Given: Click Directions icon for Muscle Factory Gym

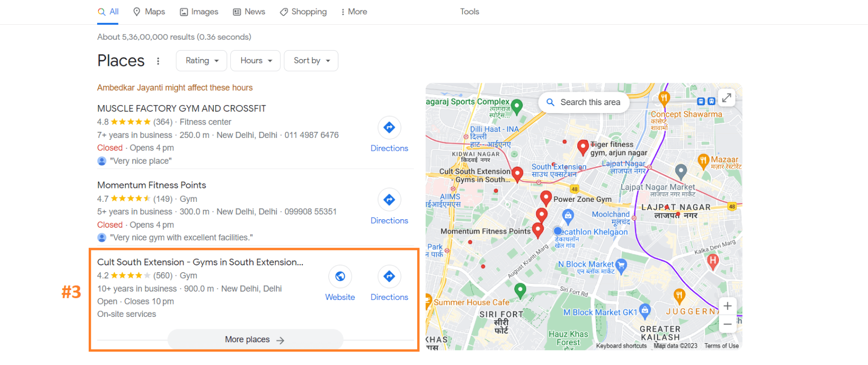Looking at the screenshot, I should pyautogui.click(x=389, y=127).
